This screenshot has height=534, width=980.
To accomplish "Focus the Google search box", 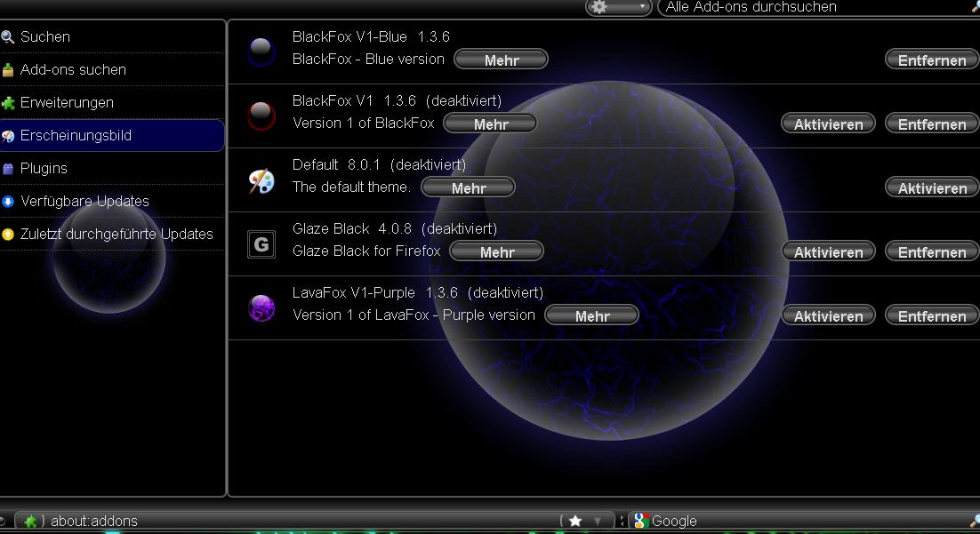I will click(807, 521).
